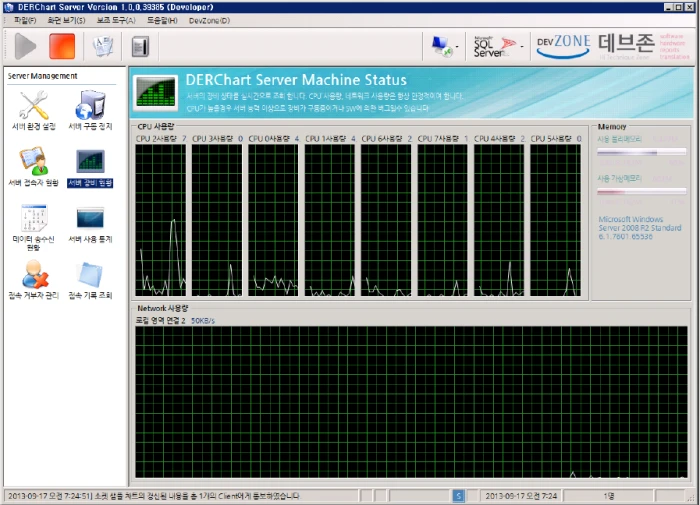Open 서버 사용 통계 screen icon

(90, 218)
